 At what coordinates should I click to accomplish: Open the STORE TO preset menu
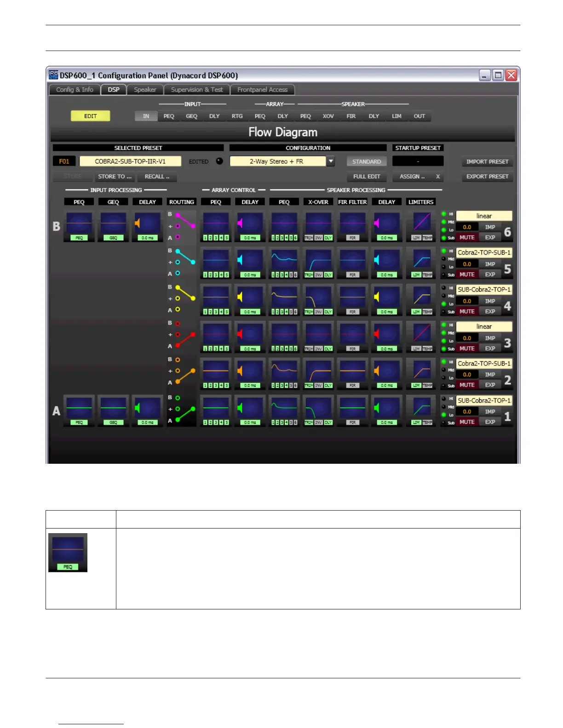[115, 176]
